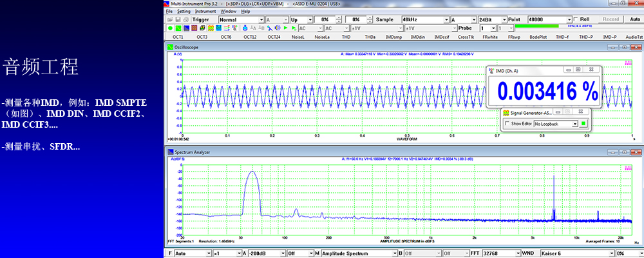The width and height of the screenshot is (644, 258).
Task: Click the data logger stacked-lines icon
Action: click(x=227, y=28)
